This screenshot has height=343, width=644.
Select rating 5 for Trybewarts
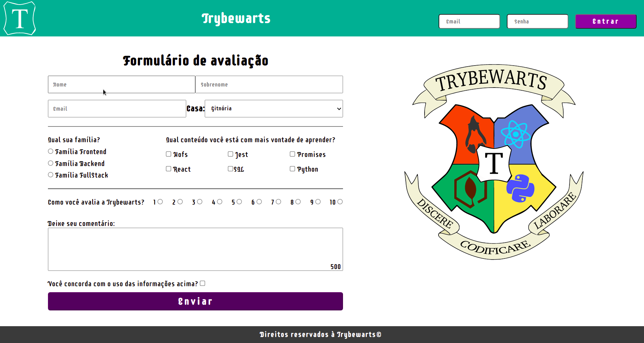[240, 201]
